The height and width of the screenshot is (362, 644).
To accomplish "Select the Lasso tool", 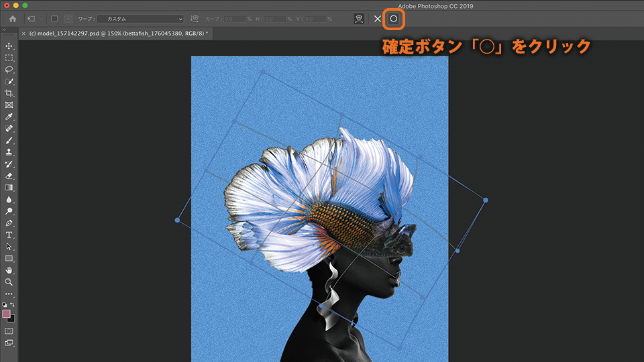I will [9, 69].
